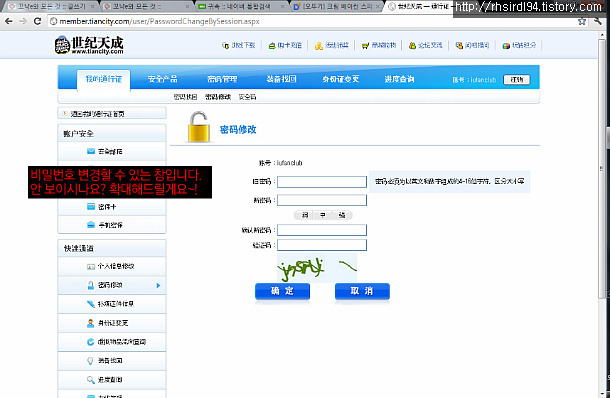Click the blue arrow on 密码修改 row

[x=158, y=285]
